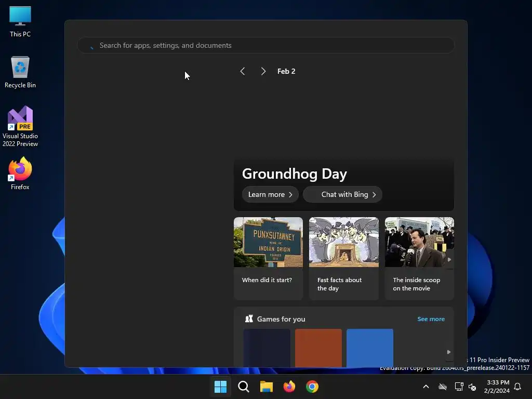Open the notification bell icon
The height and width of the screenshot is (399, 532).
coord(517,387)
